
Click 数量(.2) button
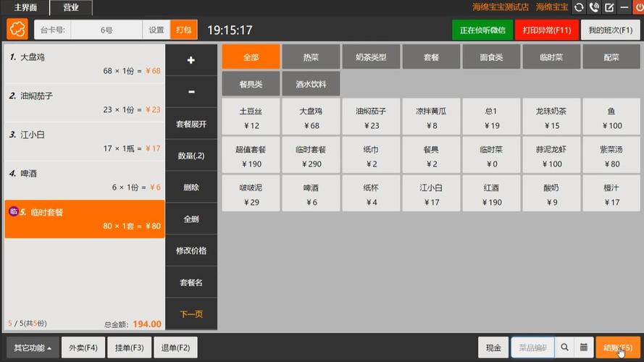coord(191,156)
